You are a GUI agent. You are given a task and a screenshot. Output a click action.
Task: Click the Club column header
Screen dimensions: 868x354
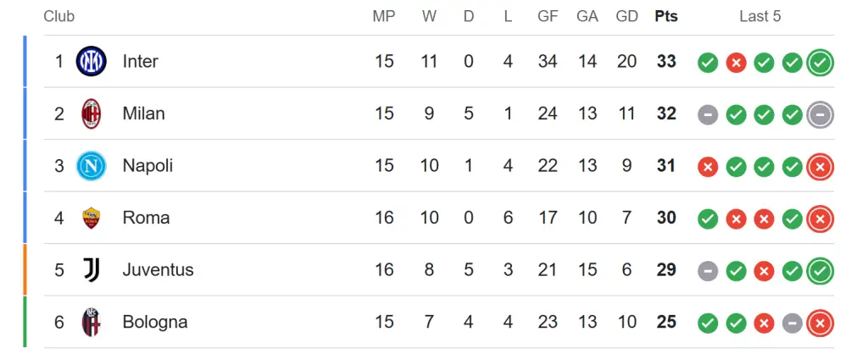[58, 16]
